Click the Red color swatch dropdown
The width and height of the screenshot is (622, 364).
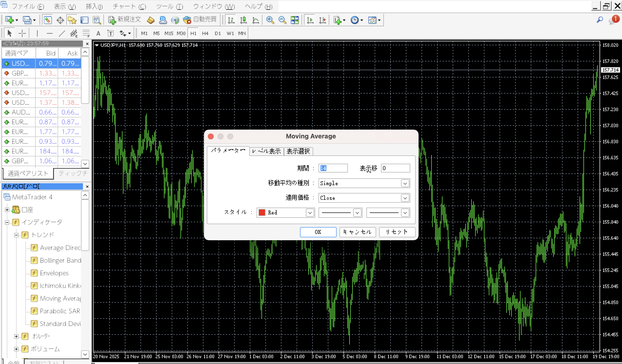click(x=286, y=212)
